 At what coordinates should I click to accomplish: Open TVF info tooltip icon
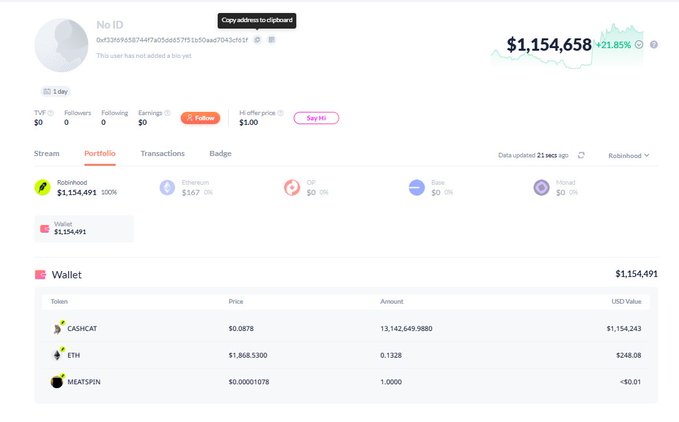click(50, 113)
